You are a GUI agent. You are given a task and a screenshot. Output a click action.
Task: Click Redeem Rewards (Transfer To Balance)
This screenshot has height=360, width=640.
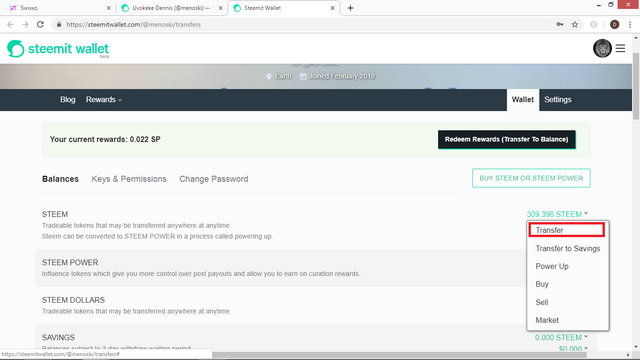click(507, 140)
